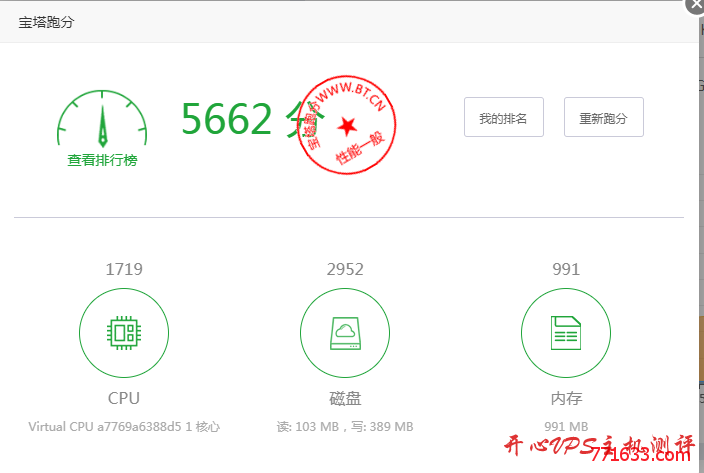This screenshot has height=473, width=704.
Task: Click the memory score 991
Action: pyautogui.click(x=566, y=269)
